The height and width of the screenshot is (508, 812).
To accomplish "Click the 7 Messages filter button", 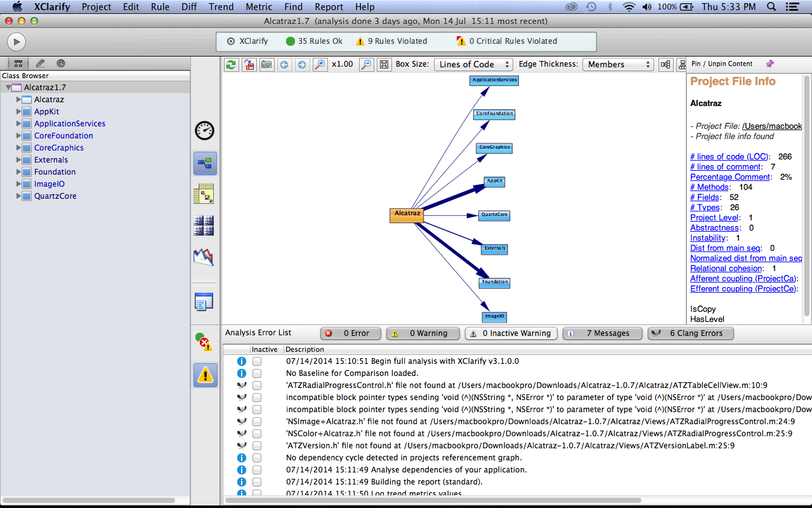I will pyautogui.click(x=603, y=333).
